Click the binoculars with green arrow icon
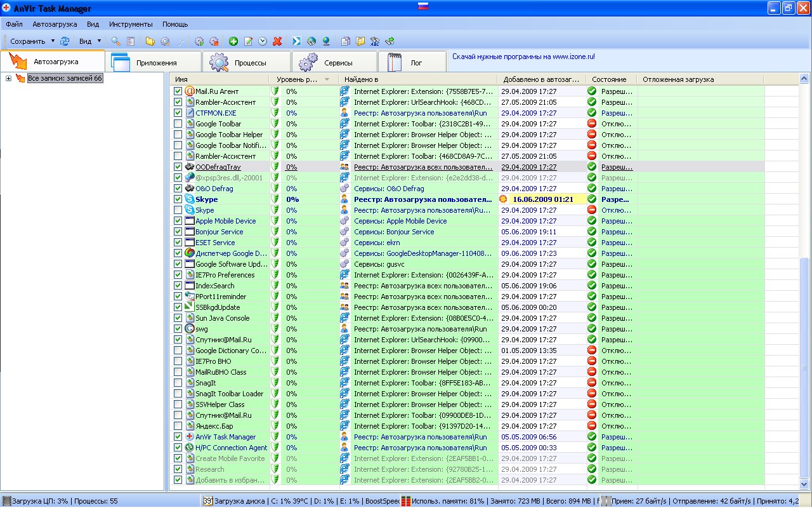 [x=390, y=41]
